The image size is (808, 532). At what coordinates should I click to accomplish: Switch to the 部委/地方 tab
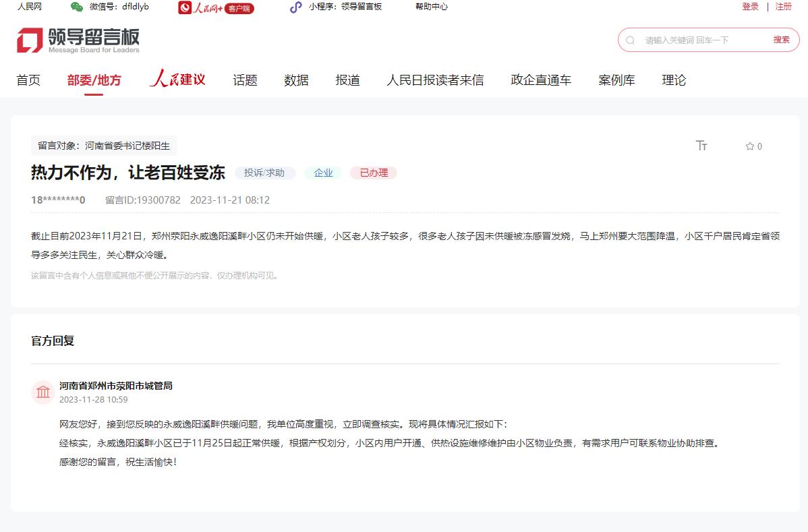point(94,80)
